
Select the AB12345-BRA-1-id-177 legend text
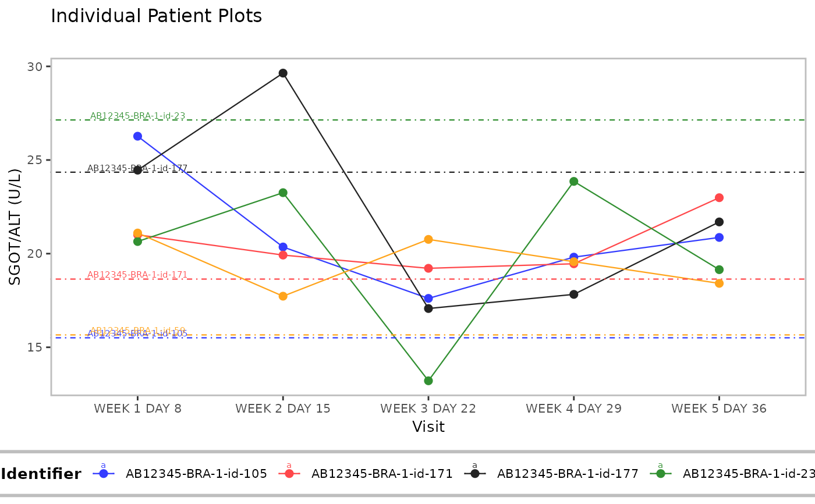click(x=568, y=474)
